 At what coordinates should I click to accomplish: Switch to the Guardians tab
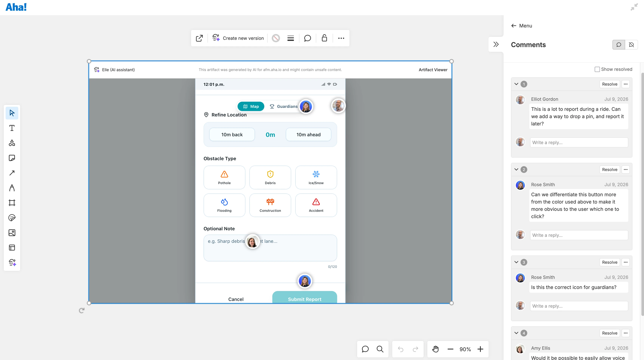284,106
